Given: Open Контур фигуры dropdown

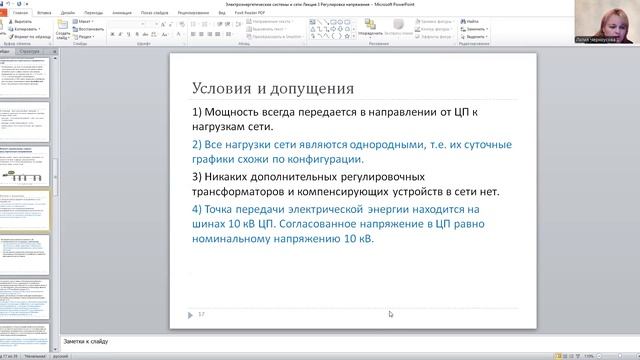Looking at the screenshot, I should coord(434,29).
